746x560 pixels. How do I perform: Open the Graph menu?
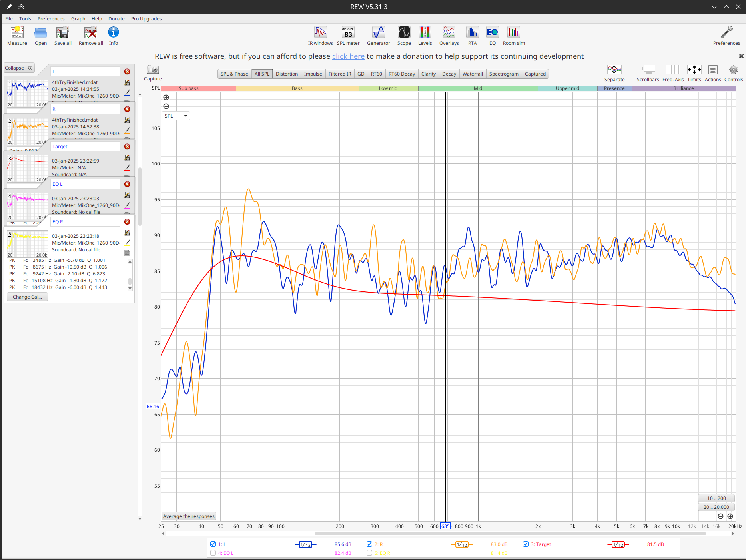click(78, 19)
